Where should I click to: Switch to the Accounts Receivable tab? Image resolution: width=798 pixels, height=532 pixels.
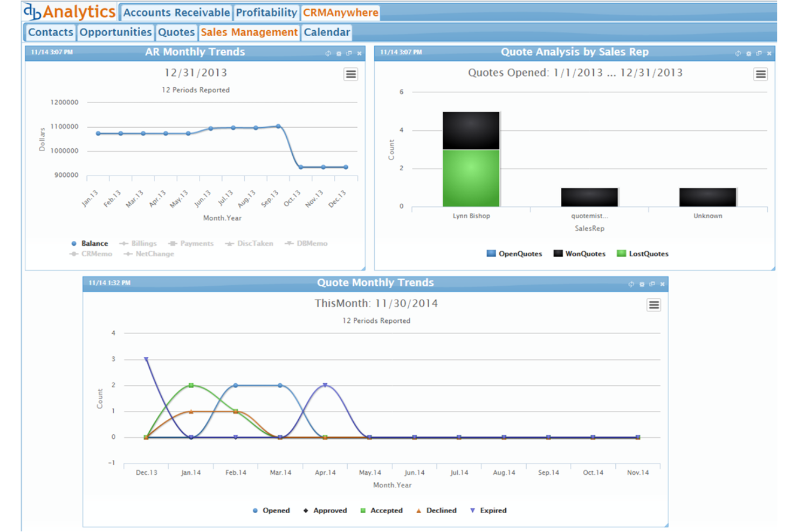(x=176, y=12)
